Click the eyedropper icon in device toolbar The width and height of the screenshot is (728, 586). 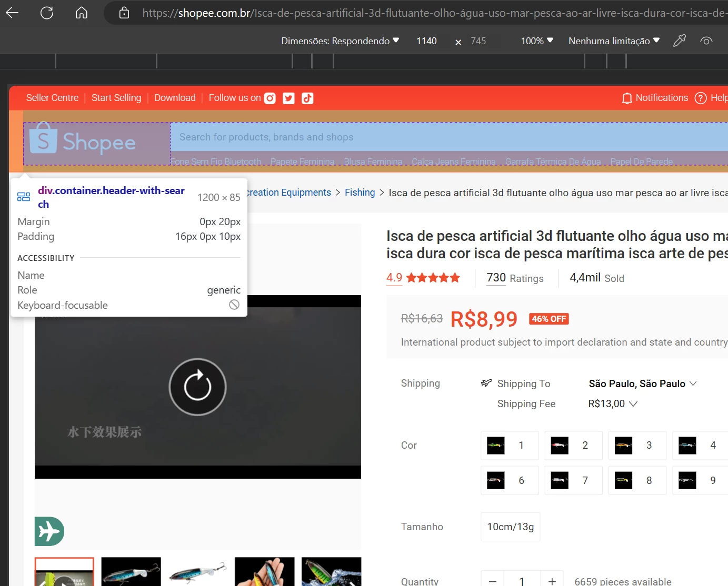[x=680, y=41]
